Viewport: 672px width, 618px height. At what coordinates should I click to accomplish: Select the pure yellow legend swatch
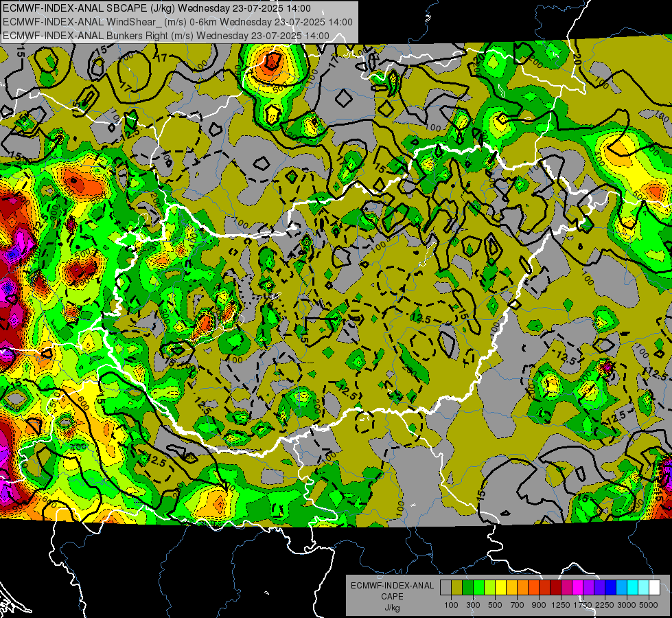500,587
